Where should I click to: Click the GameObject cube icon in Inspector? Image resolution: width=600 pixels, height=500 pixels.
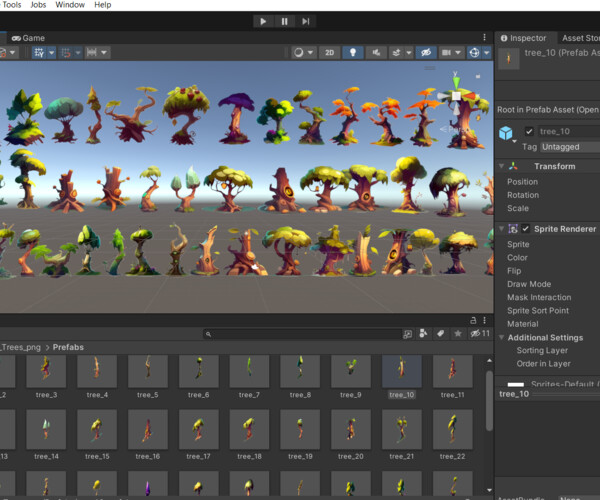505,133
